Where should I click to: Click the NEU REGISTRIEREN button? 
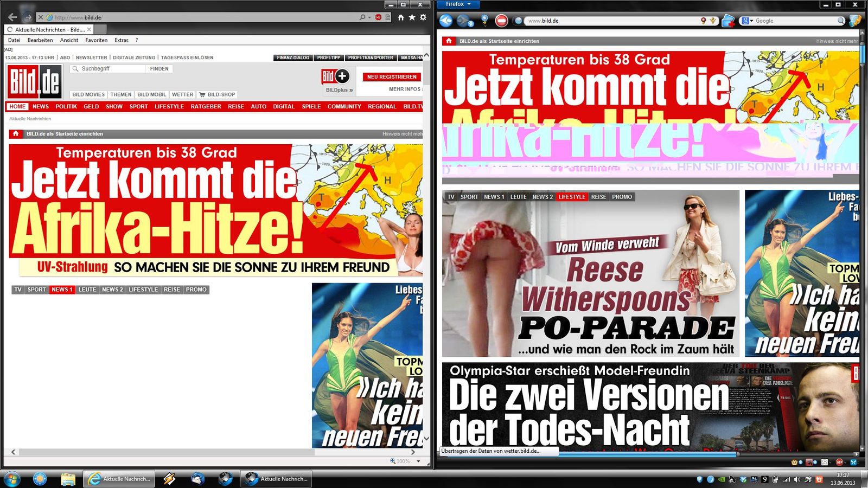pos(392,77)
